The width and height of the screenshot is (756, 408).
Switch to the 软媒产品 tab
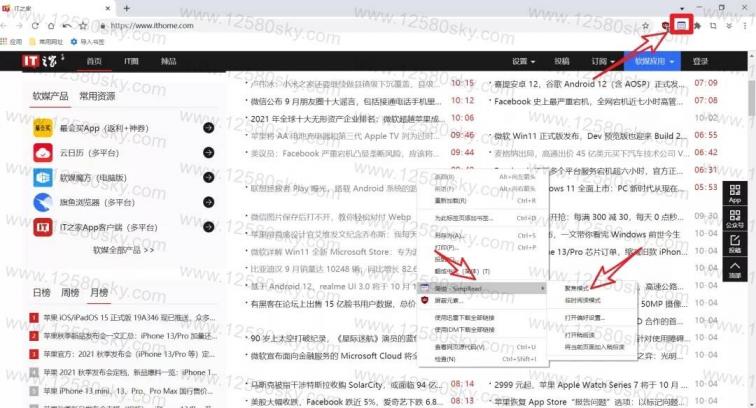(50, 96)
